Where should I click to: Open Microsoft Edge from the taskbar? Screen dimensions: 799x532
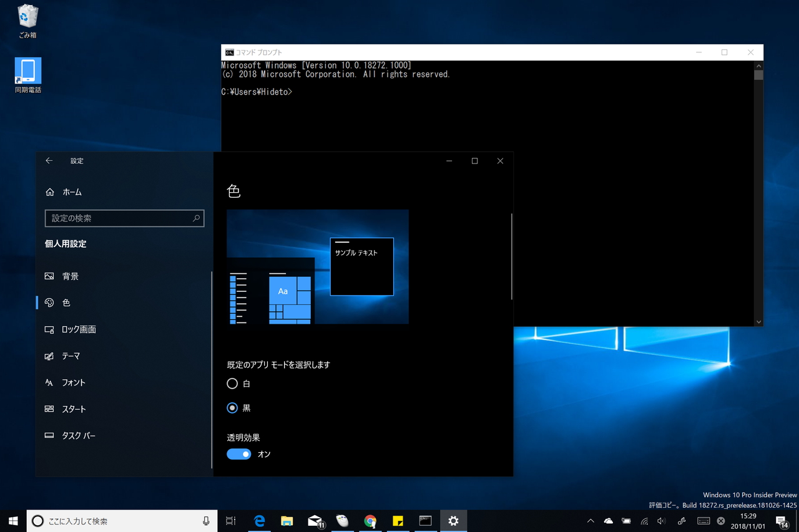(260, 521)
